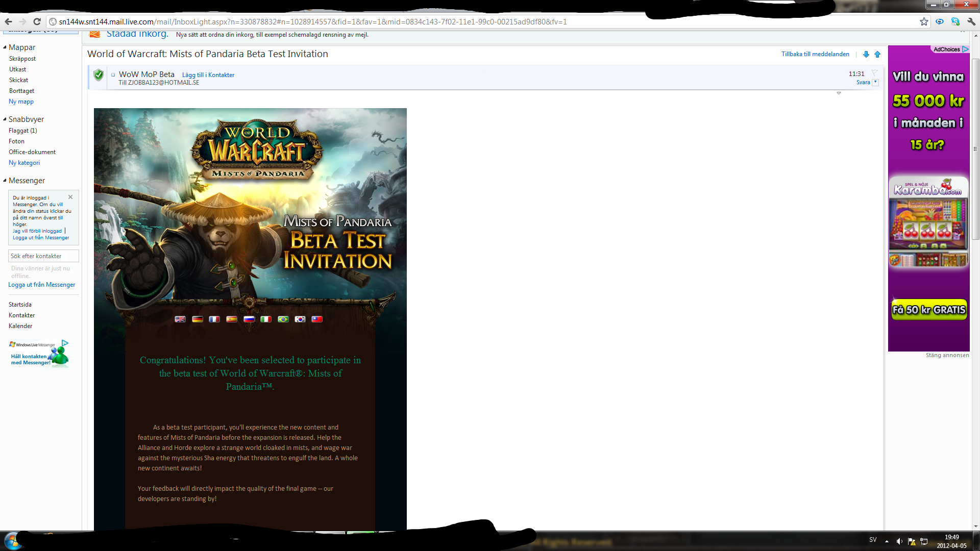Open Flaggat (1) quick view

click(23, 131)
